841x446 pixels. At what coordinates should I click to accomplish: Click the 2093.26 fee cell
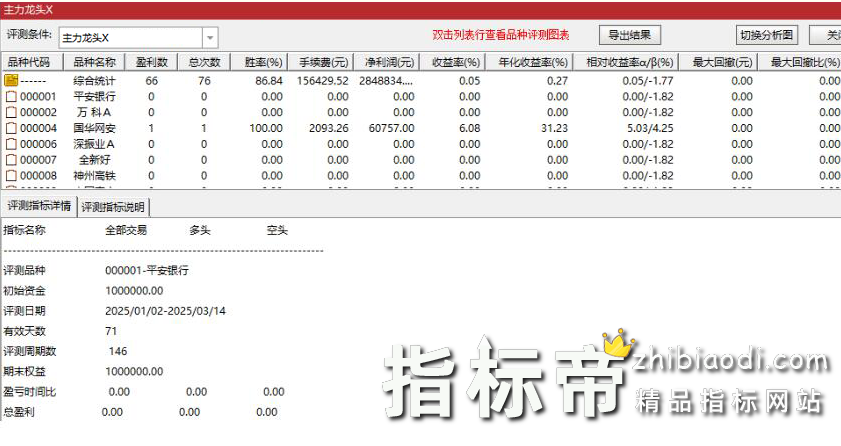point(329,128)
